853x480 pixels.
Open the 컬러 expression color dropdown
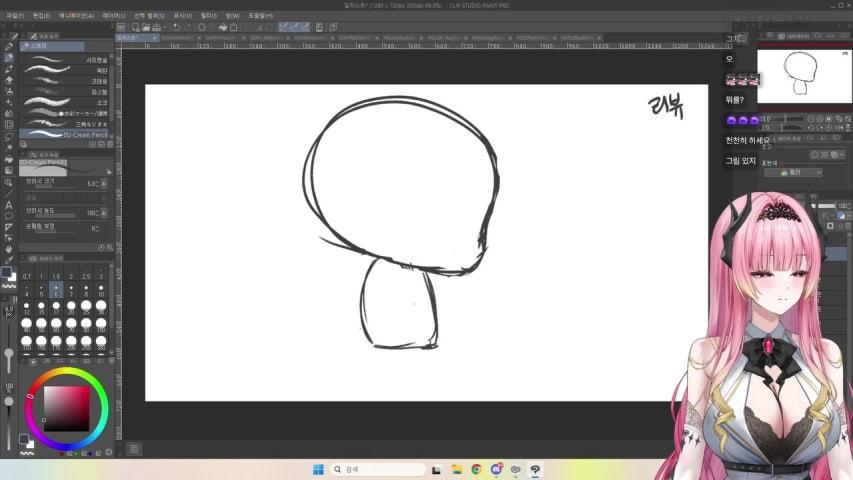point(793,173)
